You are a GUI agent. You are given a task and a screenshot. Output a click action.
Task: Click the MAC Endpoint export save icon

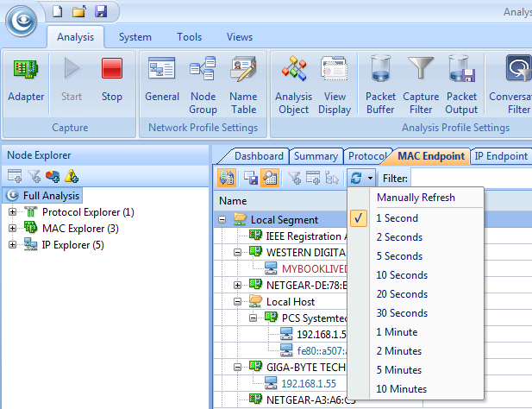pyautogui.click(x=251, y=178)
